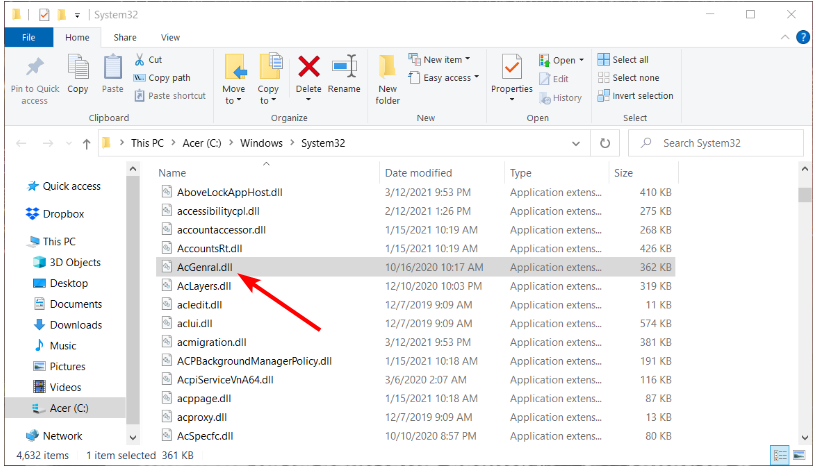Click the Copy ribbon icon

(x=78, y=74)
